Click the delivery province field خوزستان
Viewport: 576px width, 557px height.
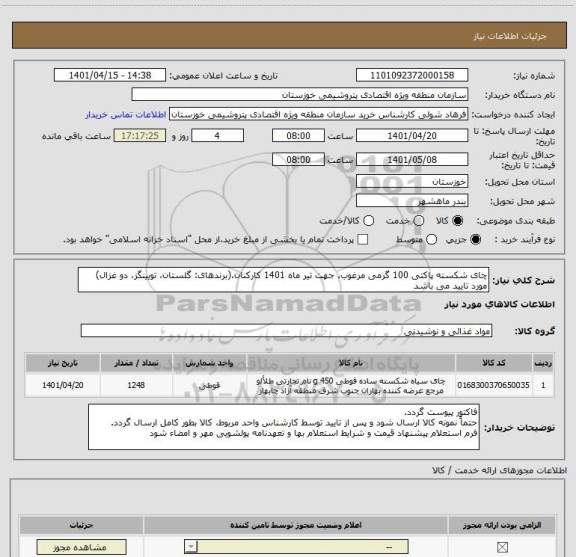coord(412,182)
